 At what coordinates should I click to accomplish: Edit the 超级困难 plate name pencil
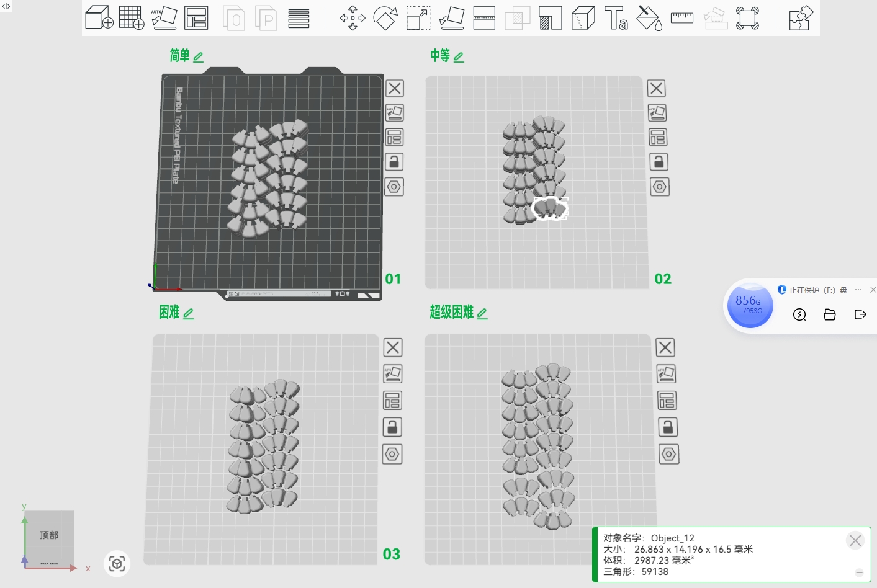point(482,314)
